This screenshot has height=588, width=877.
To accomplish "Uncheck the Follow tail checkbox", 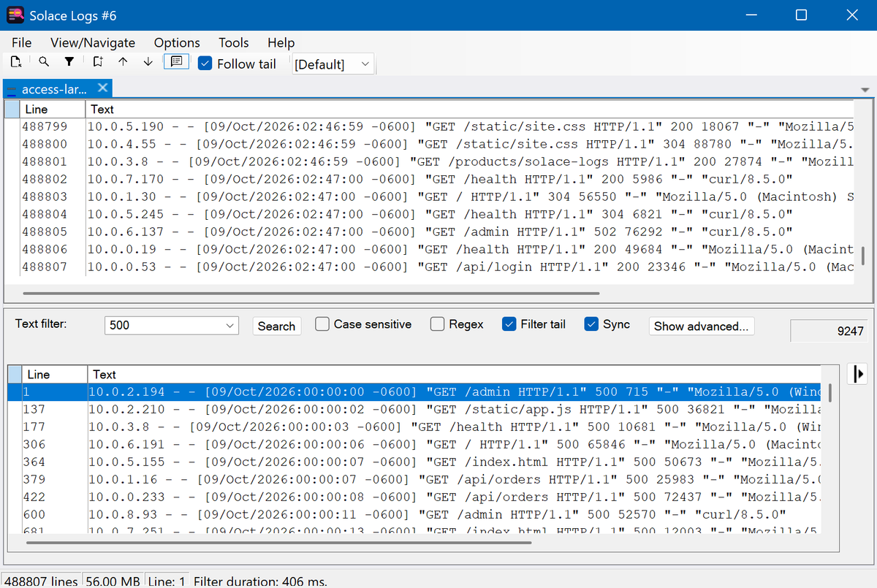I will [205, 64].
